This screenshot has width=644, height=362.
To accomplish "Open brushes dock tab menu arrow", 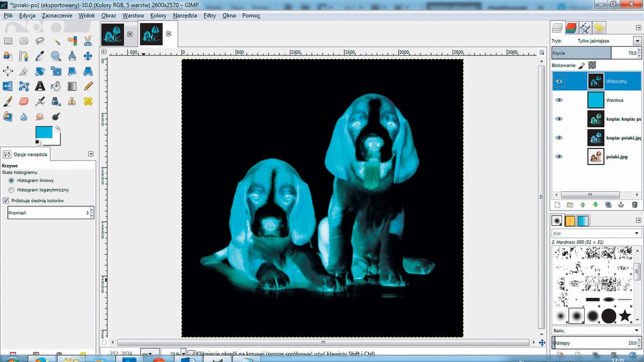I will click(x=638, y=220).
